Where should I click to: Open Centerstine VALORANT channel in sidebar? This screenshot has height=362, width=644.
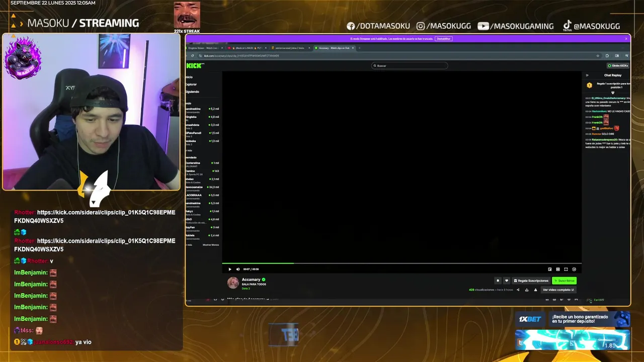tap(202, 164)
